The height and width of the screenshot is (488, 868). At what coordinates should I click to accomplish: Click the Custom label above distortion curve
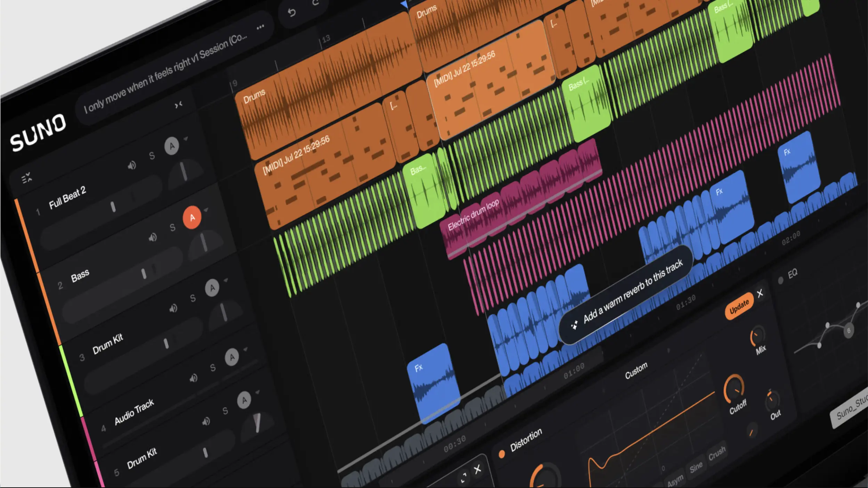point(636,371)
